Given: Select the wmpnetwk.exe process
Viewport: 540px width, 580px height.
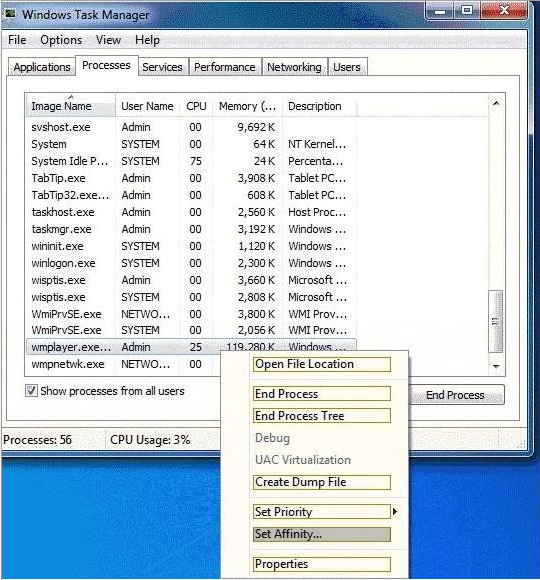Looking at the screenshot, I should 124,364.
